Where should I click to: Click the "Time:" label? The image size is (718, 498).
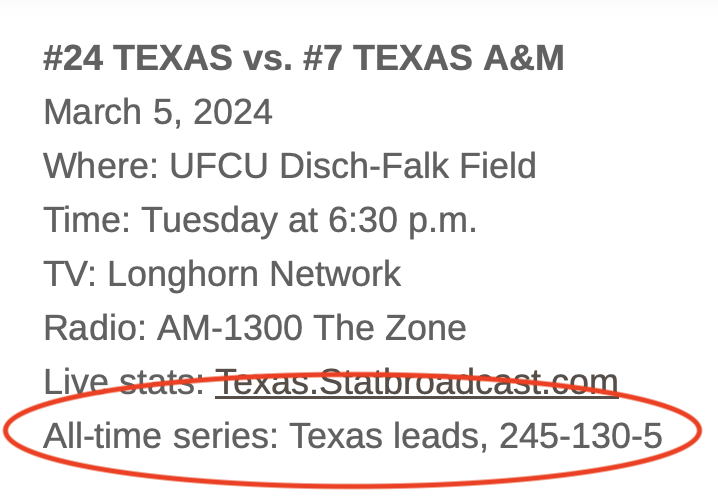point(87,220)
